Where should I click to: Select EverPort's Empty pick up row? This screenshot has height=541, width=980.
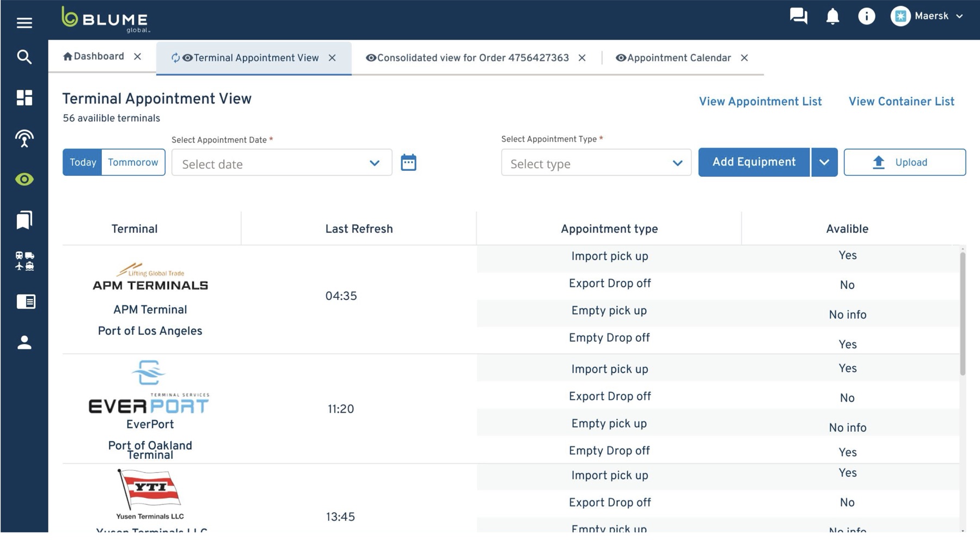(718, 422)
